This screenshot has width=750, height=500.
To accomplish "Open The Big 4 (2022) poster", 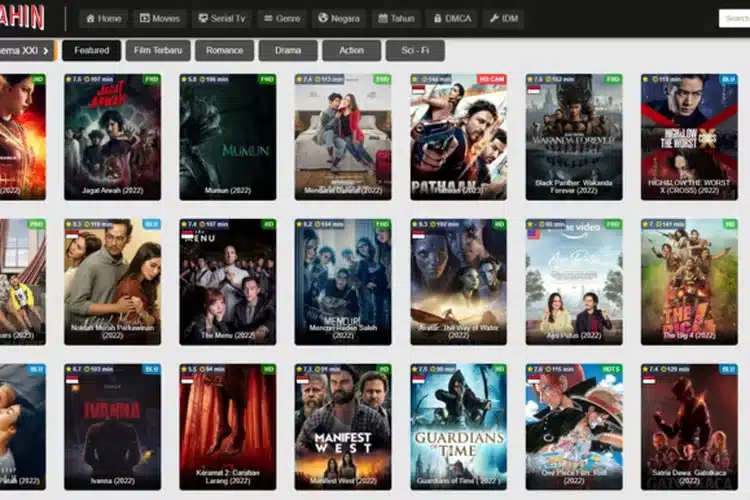I will tap(689, 282).
